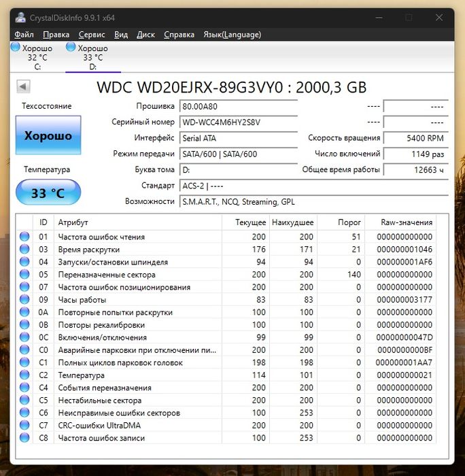Click the power-on count value 1149 раз

point(416,154)
